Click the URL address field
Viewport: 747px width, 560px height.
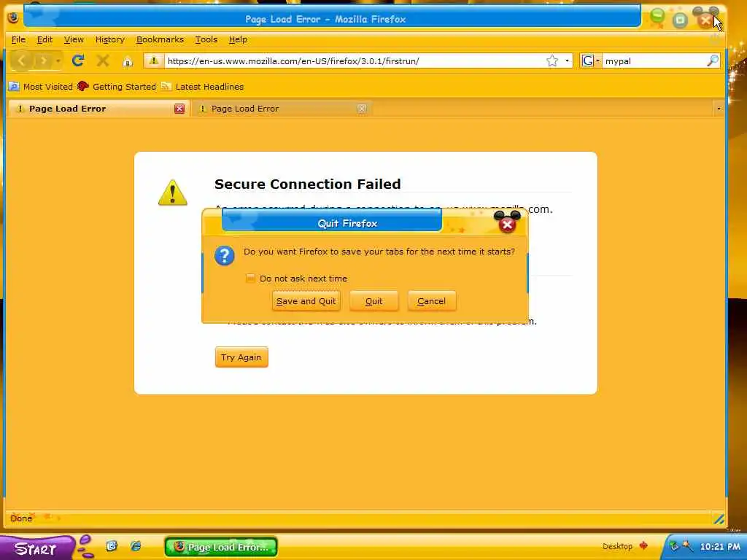pos(355,61)
